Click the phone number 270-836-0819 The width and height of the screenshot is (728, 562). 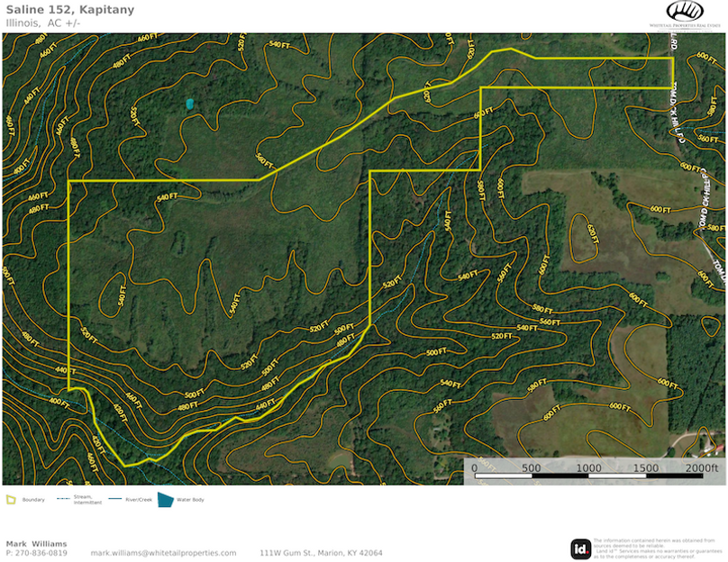click(37, 553)
